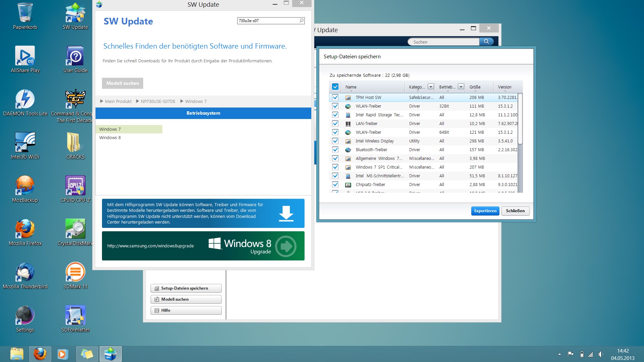Image resolution: width=644 pixels, height=362 pixels.
Task: Click the magnifier icon in the 730u3e-s07 field
Action: 301,21
